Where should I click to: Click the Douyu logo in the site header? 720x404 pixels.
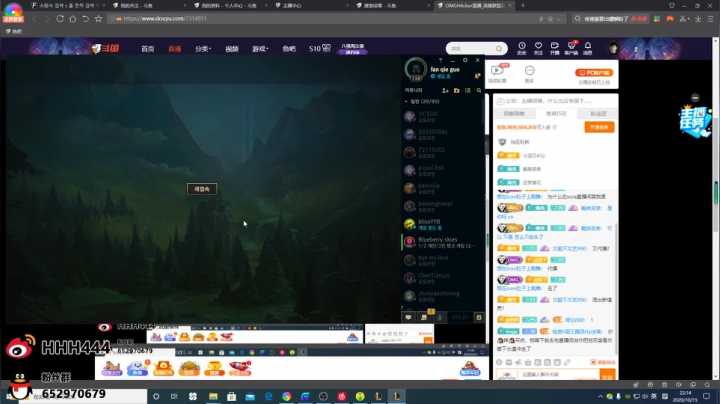coord(106,48)
